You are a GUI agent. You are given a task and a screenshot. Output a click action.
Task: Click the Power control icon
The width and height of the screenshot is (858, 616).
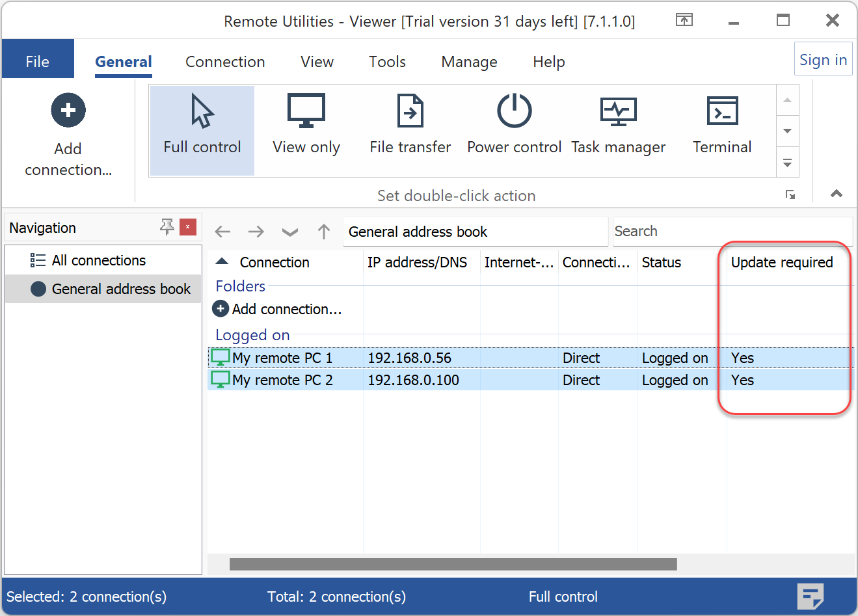pos(514,112)
